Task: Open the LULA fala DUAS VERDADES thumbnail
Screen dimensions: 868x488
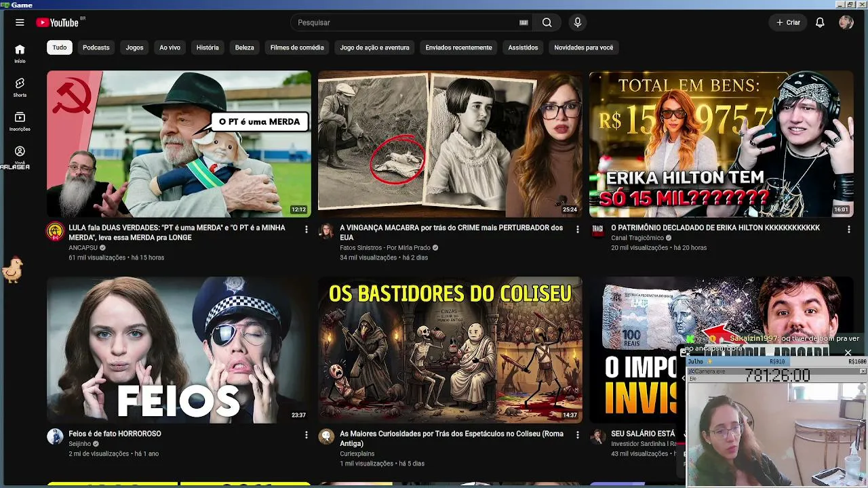Action: 179,144
